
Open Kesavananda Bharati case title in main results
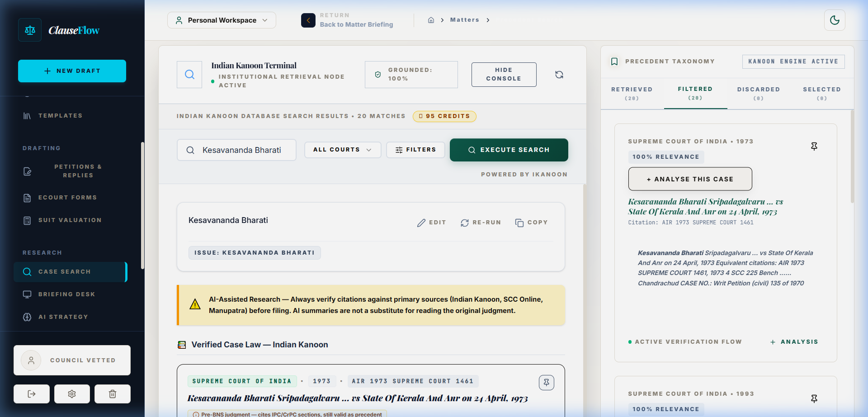(x=358, y=398)
